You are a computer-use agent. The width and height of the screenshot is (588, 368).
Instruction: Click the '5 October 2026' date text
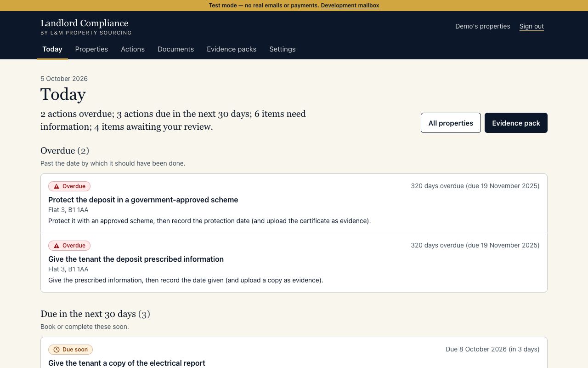click(64, 79)
